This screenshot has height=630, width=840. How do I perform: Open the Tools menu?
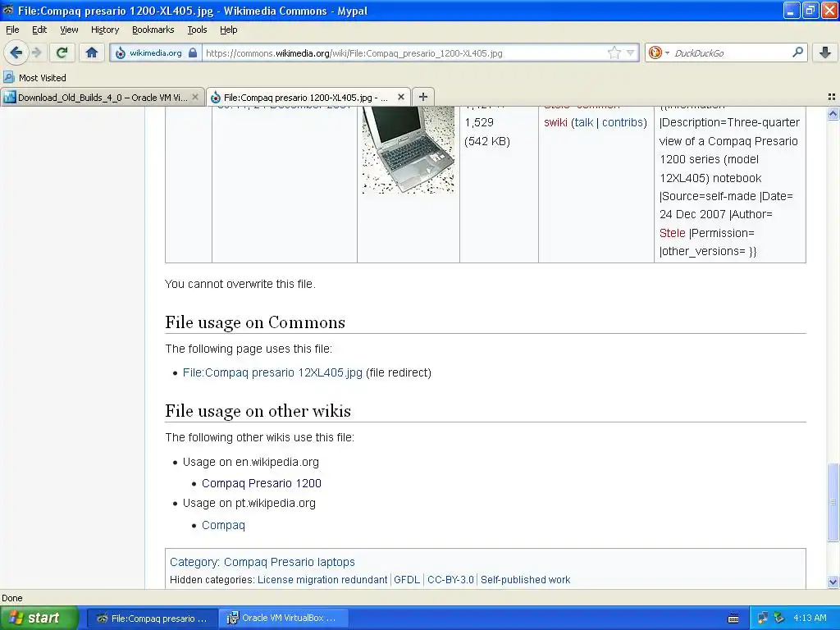pos(197,30)
